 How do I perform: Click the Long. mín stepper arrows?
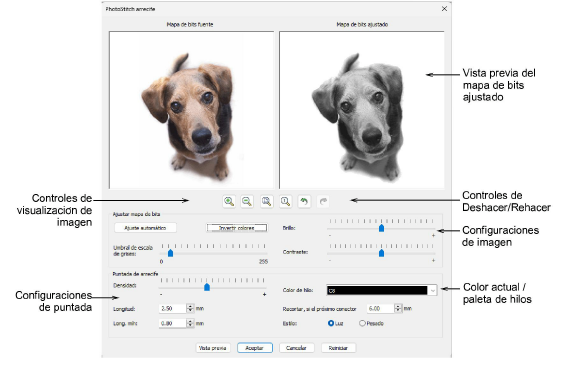(x=190, y=323)
